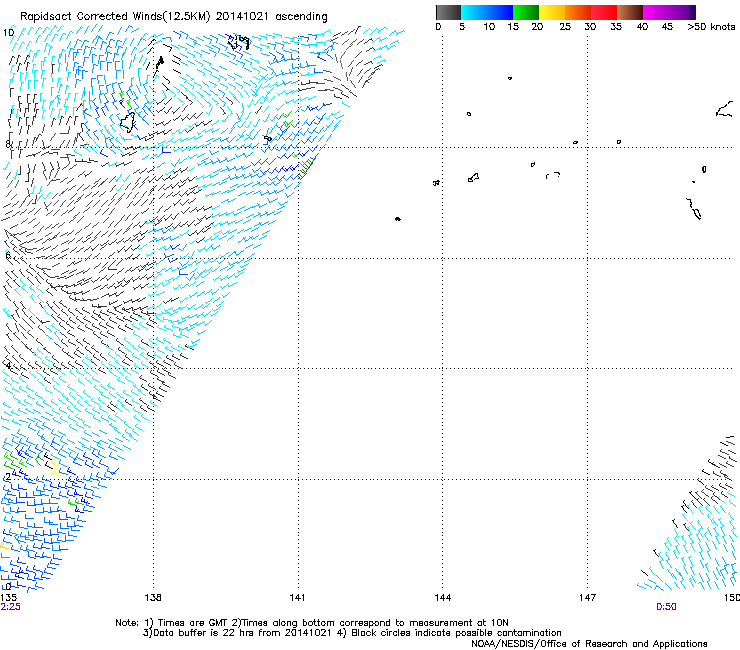Click the longitude label '147' on bottom axis
This screenshot has width=740, height=650.
587,598
